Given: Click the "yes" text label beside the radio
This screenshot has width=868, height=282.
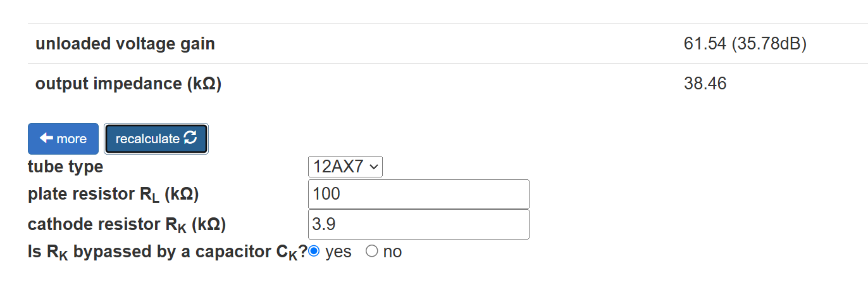Looking at the screenshot, I should [x=338, y=252].
